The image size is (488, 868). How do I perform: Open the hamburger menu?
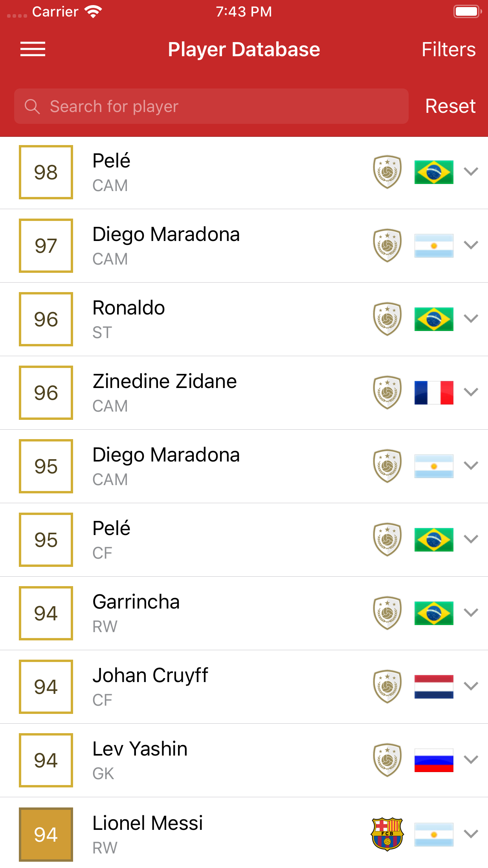click(x=33, y=49)
